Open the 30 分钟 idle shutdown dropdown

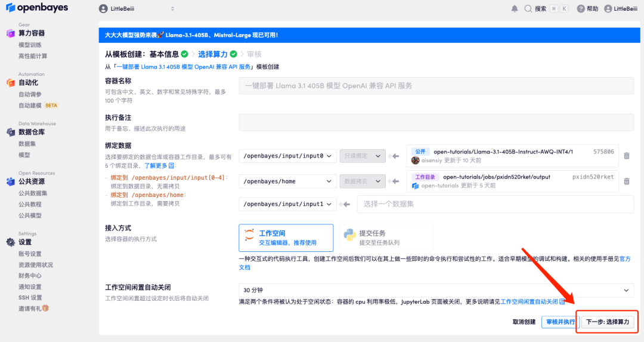pyautogui.click(x=436, y=290)
